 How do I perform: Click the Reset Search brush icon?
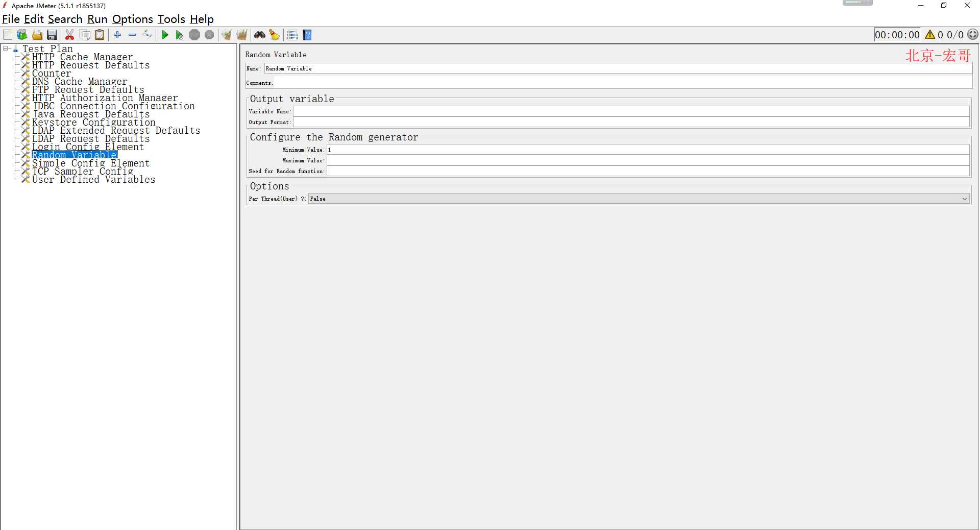[275, 35]
